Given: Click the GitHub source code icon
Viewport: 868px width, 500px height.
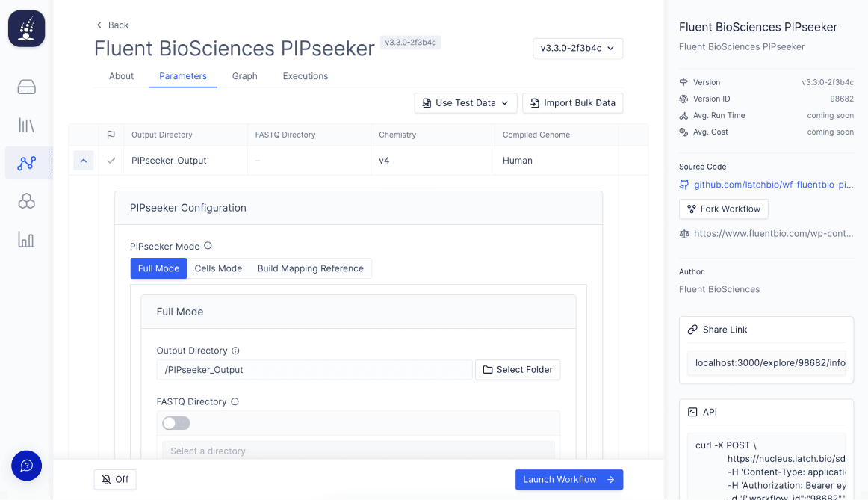Looking at the screenshot, I should tap(684, 185).
